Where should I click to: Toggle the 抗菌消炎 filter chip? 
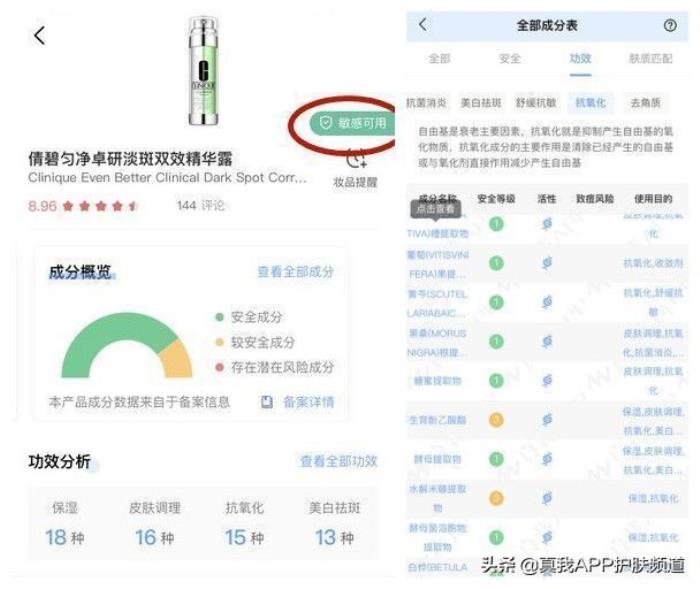427,103
